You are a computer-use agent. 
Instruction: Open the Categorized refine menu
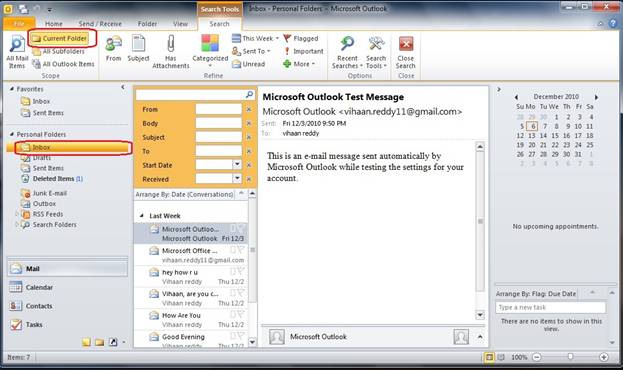(210, 51)
